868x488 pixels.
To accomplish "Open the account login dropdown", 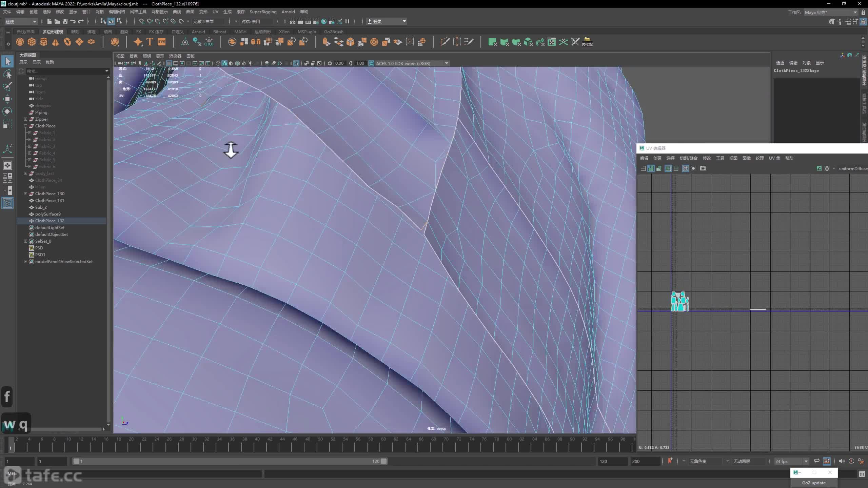I will click(x=387, y=21).
